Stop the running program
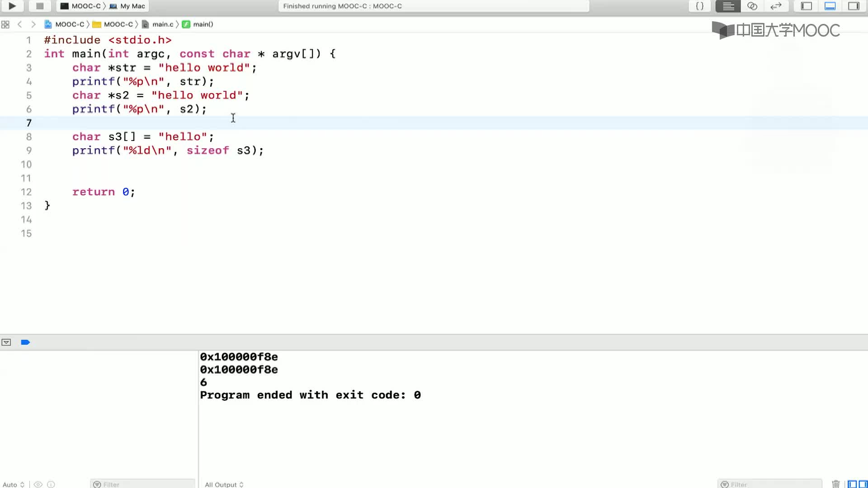 tap(40, 6)
